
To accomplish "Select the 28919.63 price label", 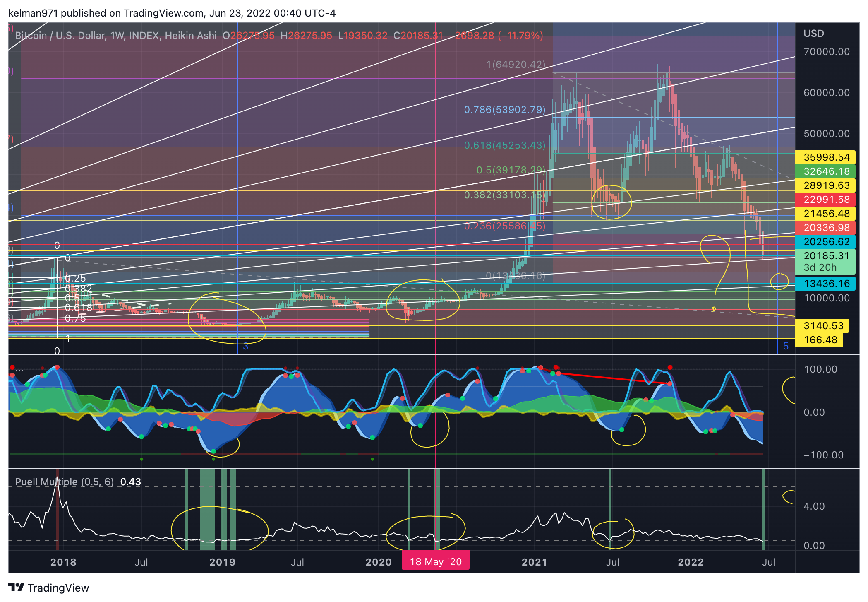I will coord(825,185).
